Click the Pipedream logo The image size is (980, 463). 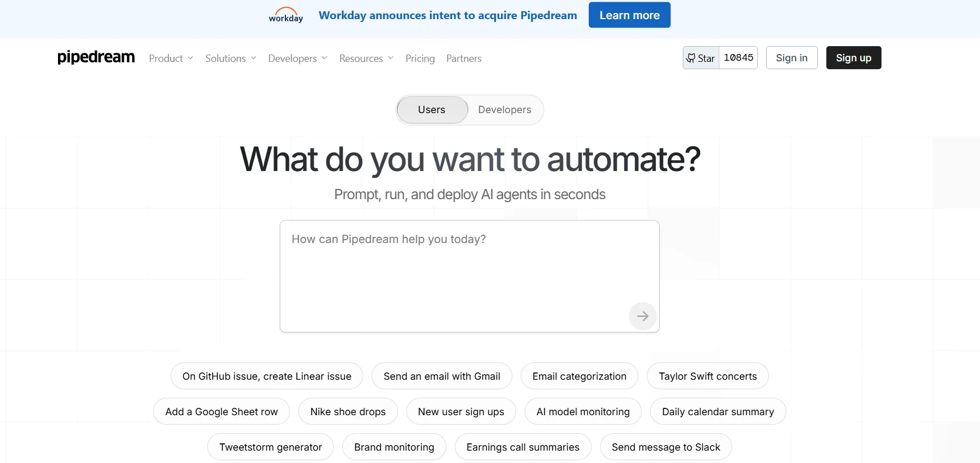pos(96,57)
